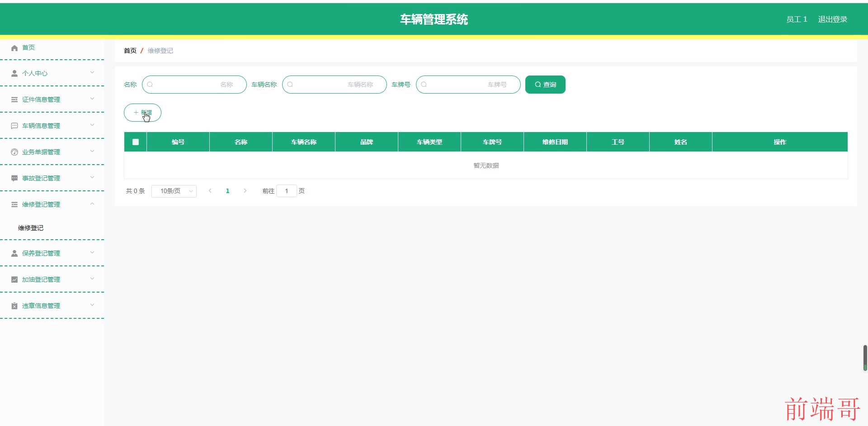The width and height of the screenshot is (868, 426).
Task: Click the list icon next to 维修登记管理
Action: [14, 204]
